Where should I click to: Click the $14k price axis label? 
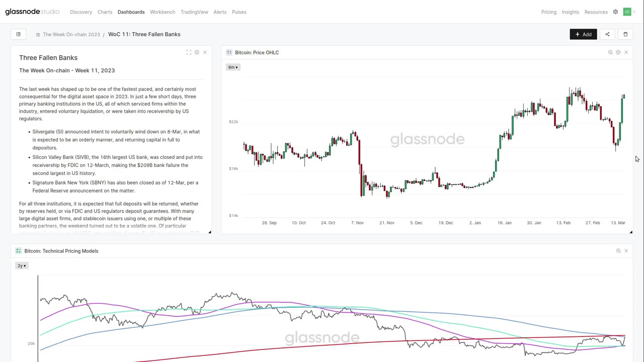click(233, 216)
